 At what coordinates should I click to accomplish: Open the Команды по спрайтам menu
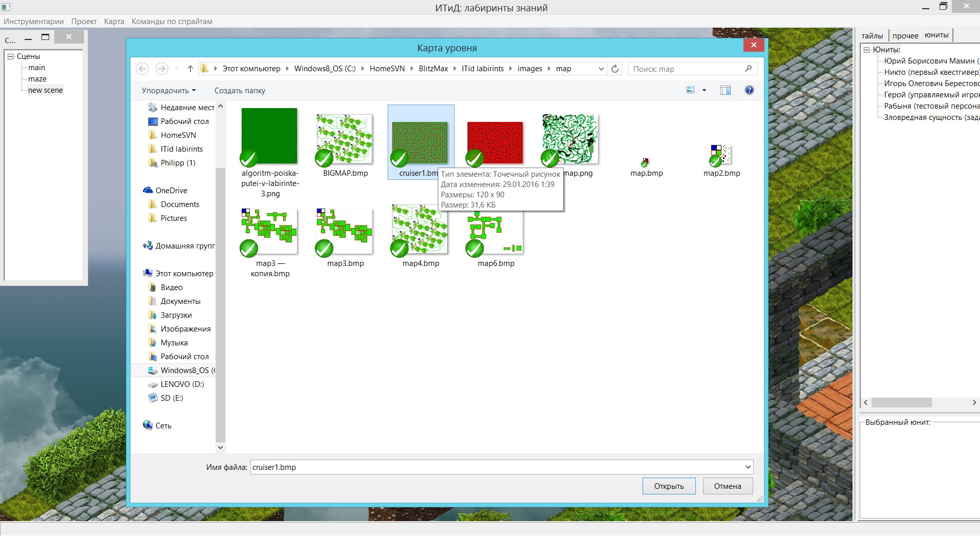coord(172,22)
